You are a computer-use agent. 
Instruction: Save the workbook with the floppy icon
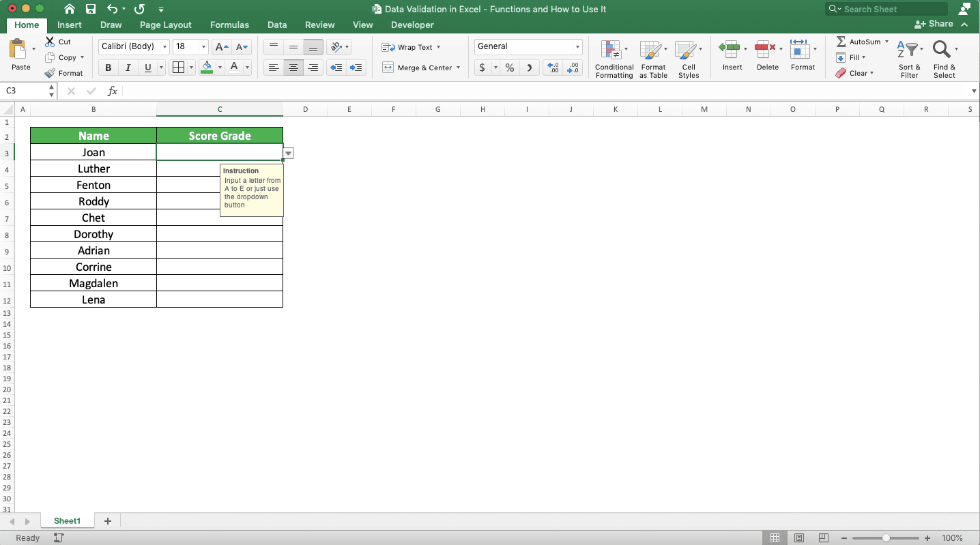tap(91, 9)
